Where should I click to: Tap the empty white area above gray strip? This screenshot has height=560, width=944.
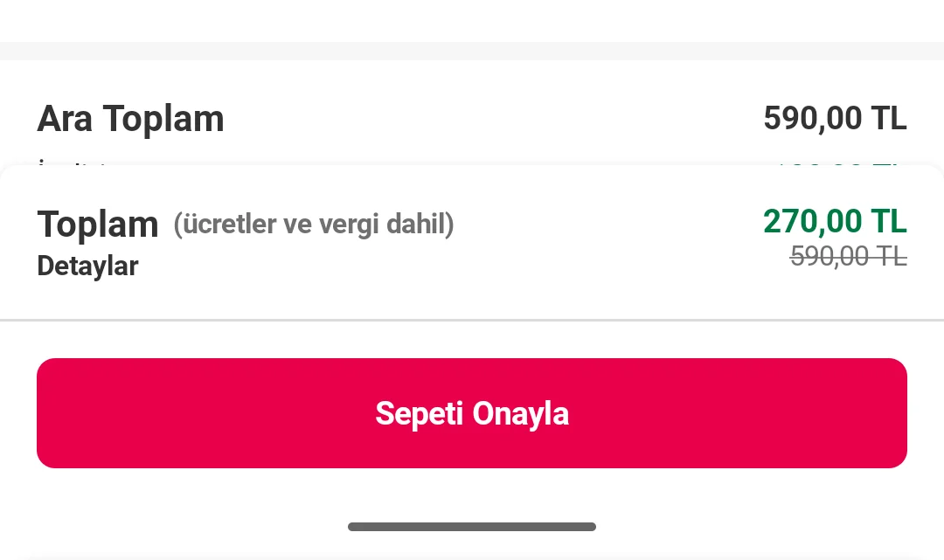point(472,19)
